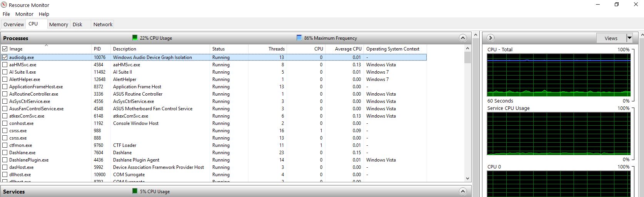This screenshot has width=644, height=197.
Task: Check the AlertHelper.exe checkbox
Action: (5, 79)
